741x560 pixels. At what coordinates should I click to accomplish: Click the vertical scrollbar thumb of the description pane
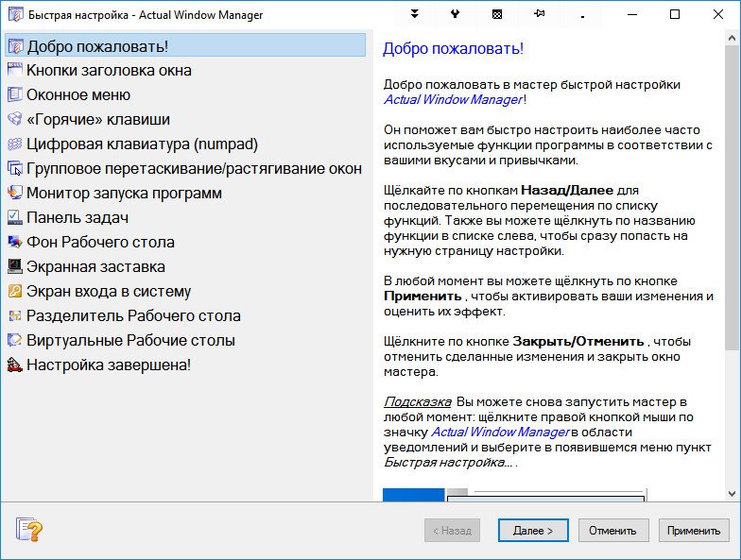pyautogui.click(x=732, y=197)
